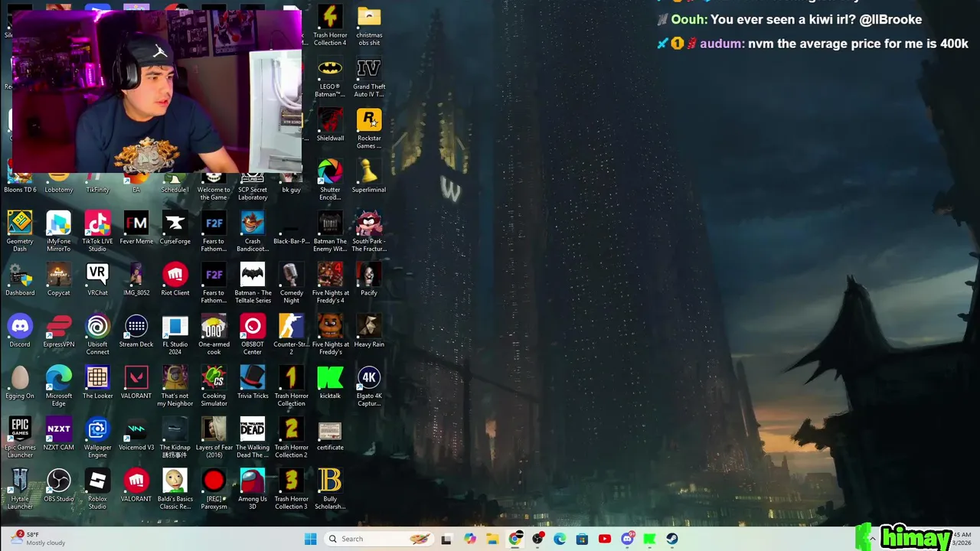Launch the LEGO Batman desktop shortcut
Viewport: 980px width, 551px height.
point(330,77)
